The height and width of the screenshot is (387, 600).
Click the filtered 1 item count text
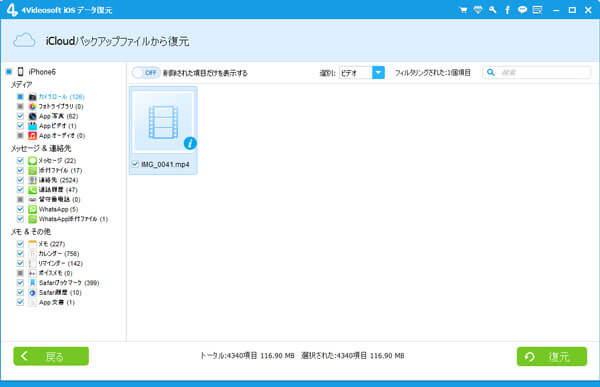[432, 72]
